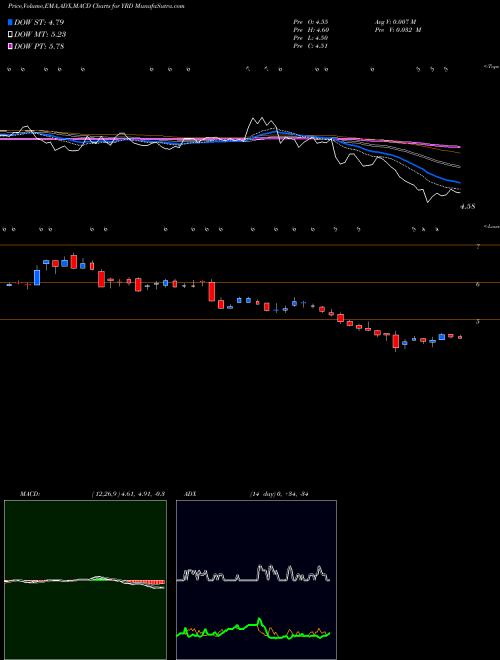Viewport: 500px width, 660px height.
Task: Click the 'Pre V: 0.032 M' value
Action: coord(398,30)
